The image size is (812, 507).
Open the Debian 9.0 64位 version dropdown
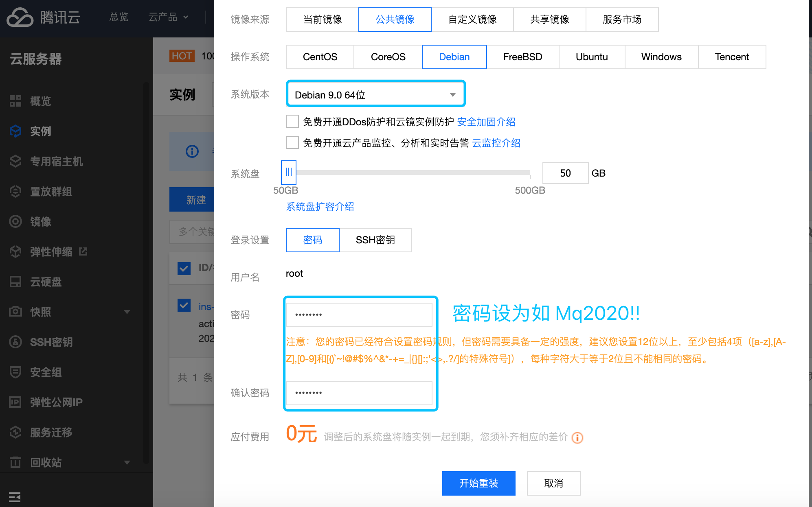click(375, 95)
